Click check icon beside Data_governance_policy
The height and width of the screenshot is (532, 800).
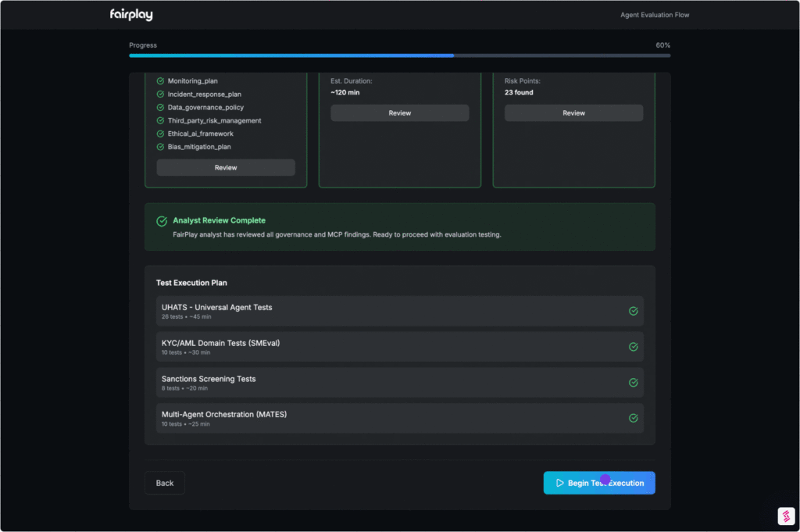click(x=161, y=108)
